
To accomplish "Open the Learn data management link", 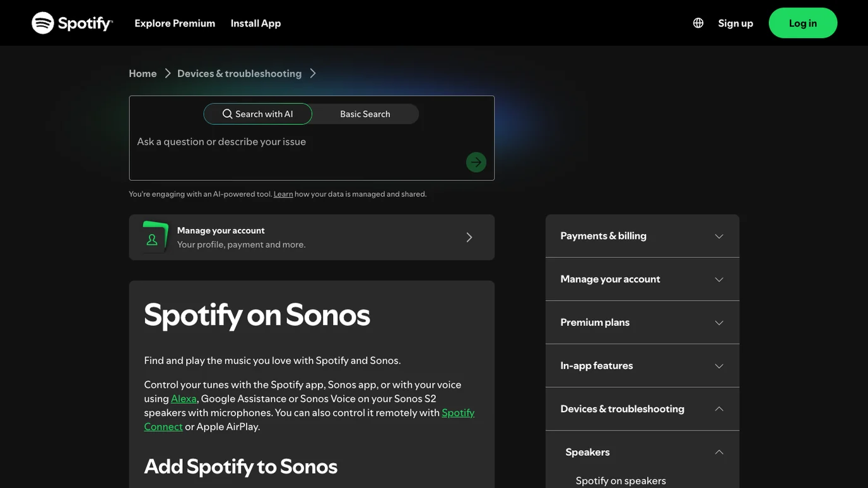I will [x=283, y=194].
